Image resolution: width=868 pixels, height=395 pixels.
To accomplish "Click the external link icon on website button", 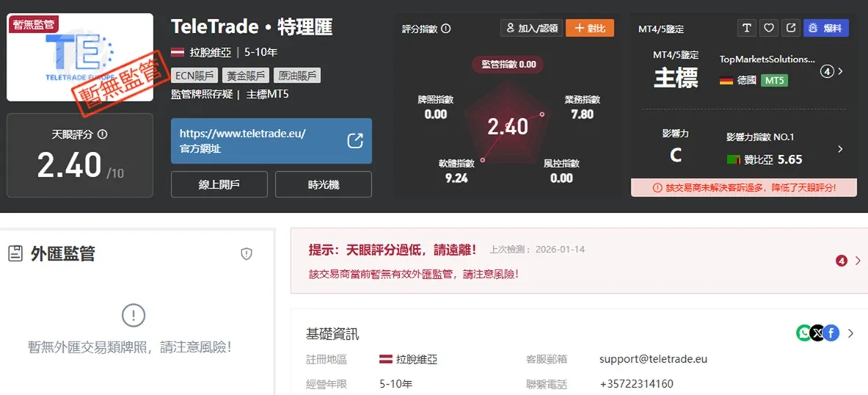I will pyautogui.click(x=355, y=141).
